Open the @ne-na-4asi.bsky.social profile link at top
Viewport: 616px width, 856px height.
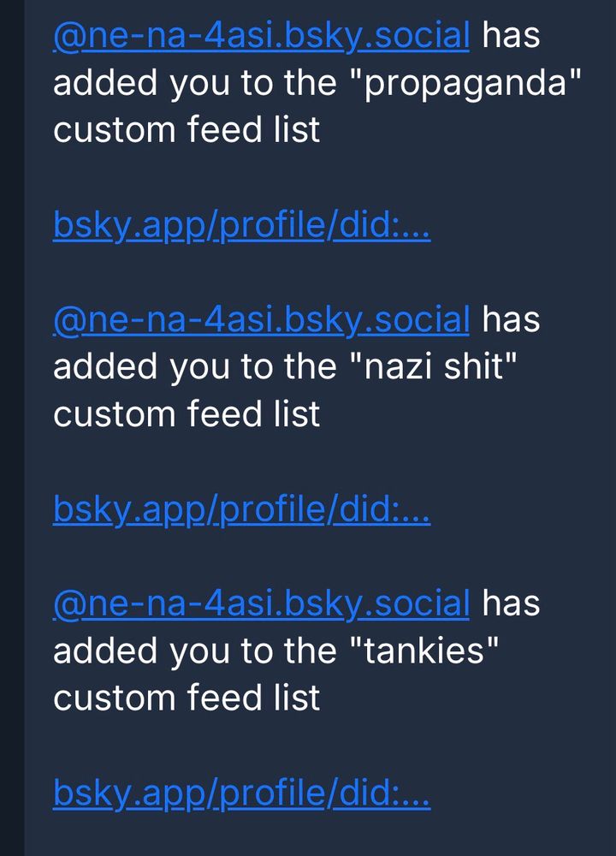258,36
